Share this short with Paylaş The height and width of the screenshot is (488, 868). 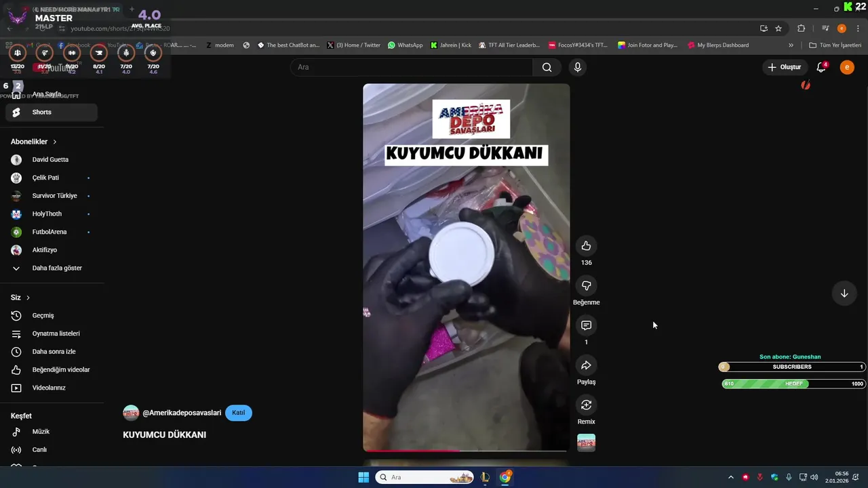[x=586, y=365]
